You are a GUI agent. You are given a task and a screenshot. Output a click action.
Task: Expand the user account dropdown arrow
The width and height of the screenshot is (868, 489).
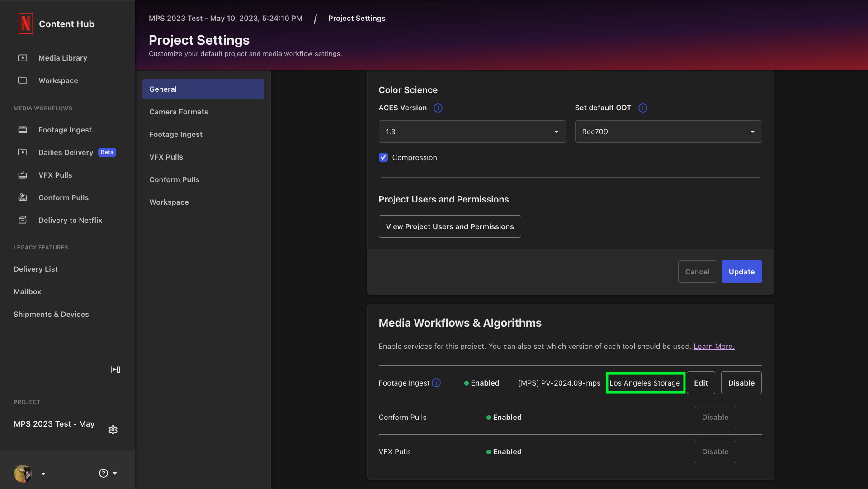[43, 474]
